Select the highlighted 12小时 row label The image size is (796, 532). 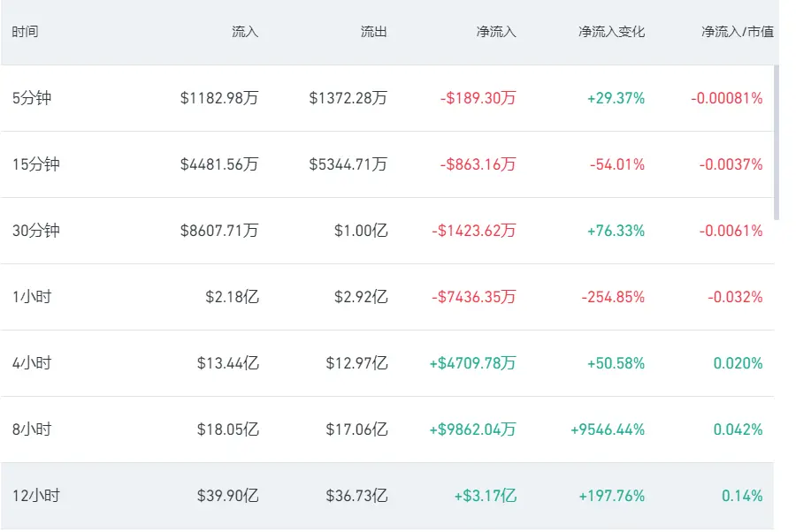[x=36, y=496]
